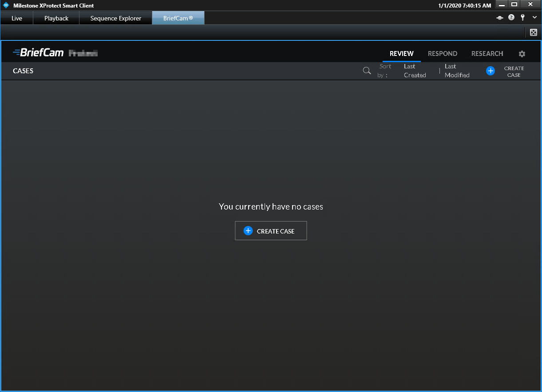Open the Help question mark icon
The height and width of the screenshot is (392, 542).
point(511,17)
